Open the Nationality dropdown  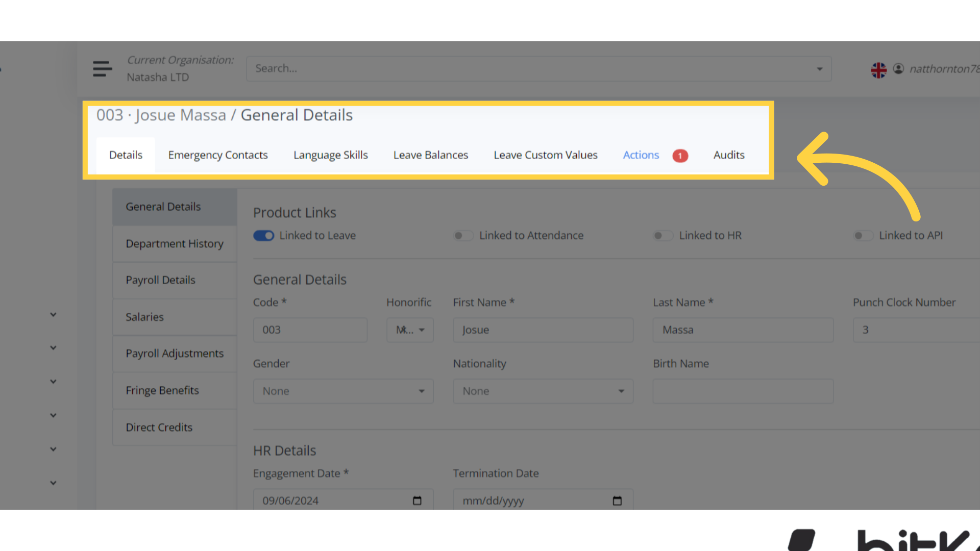coord(543,391)
